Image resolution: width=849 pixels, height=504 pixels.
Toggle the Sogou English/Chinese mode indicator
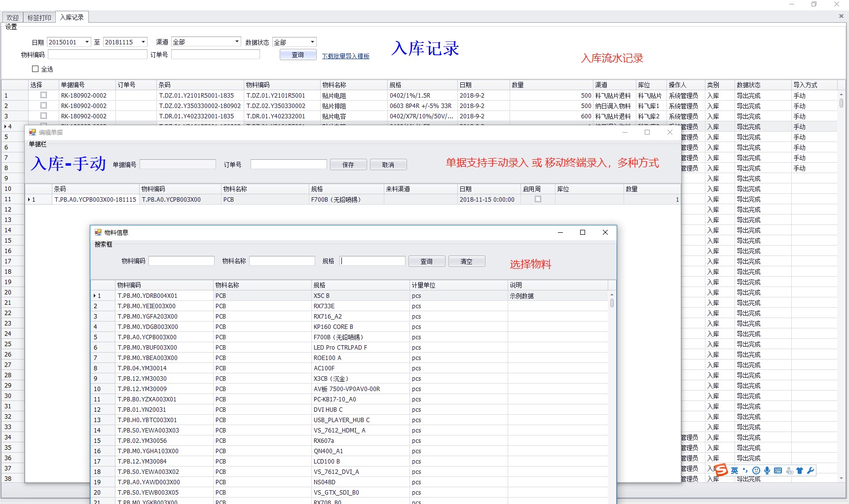735,470
